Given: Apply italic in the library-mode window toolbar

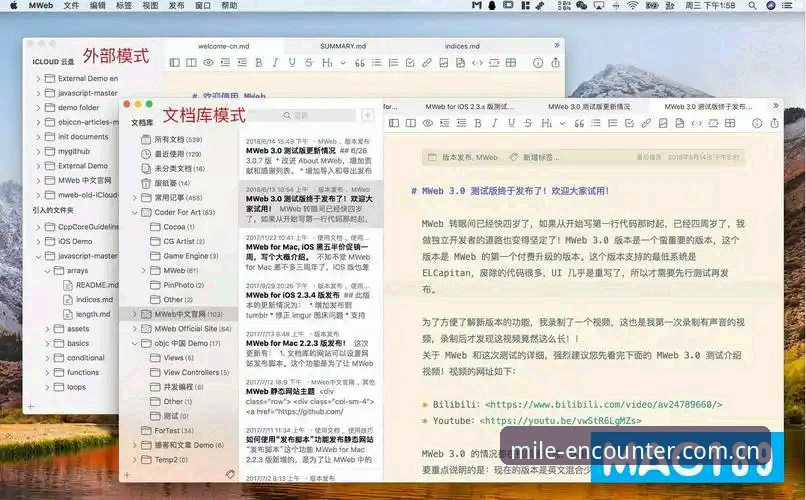Looking at the screenshot, I should coord(494,123).
